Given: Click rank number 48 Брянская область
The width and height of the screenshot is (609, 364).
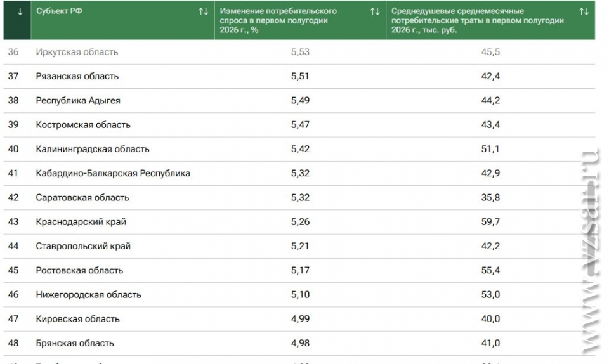Looking at the screenshot, I should 13,343.
